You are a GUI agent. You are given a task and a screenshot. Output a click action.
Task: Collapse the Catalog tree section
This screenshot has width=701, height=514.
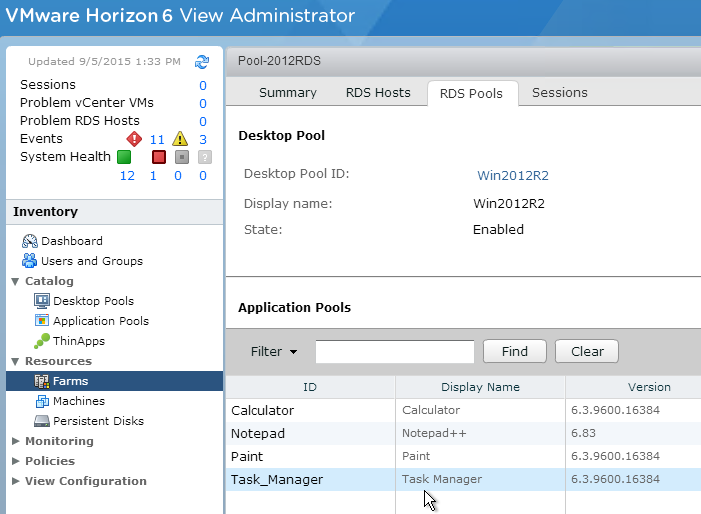(x=16, y=281)
